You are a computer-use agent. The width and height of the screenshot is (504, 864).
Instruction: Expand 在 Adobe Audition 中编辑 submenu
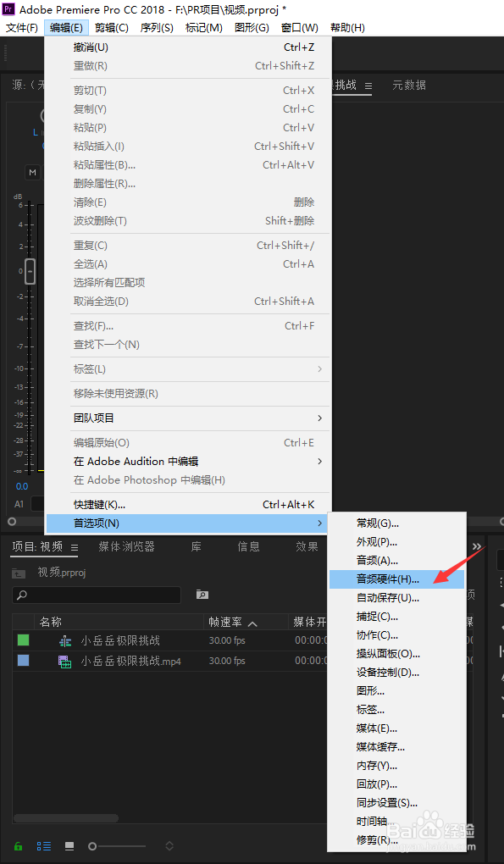click(x=189, y=461)
